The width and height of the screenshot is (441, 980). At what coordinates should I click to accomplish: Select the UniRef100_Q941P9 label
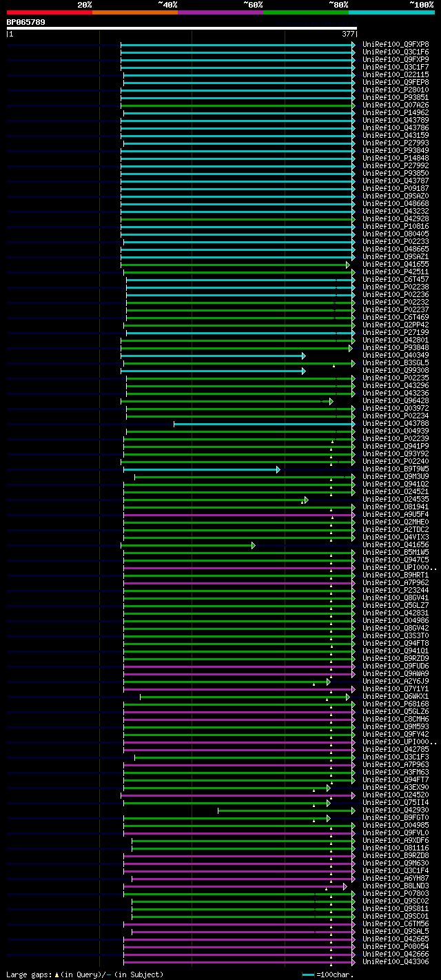[396, 447]
